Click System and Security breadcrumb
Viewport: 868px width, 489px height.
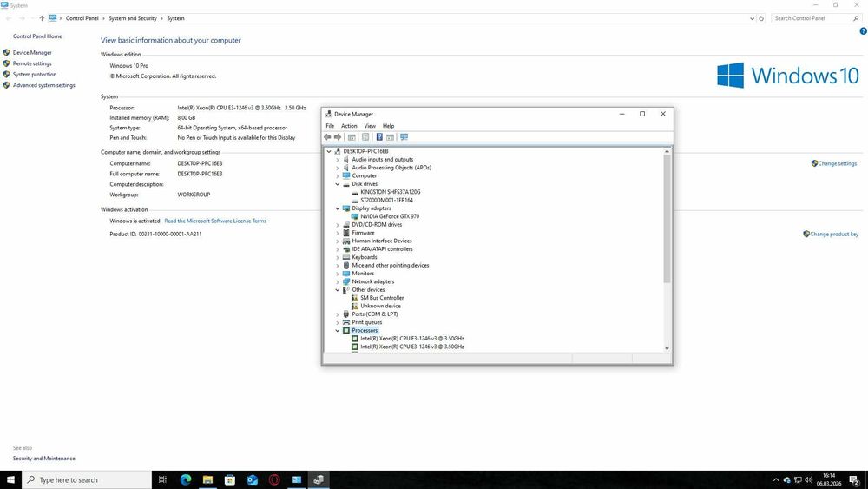(133, 18)
